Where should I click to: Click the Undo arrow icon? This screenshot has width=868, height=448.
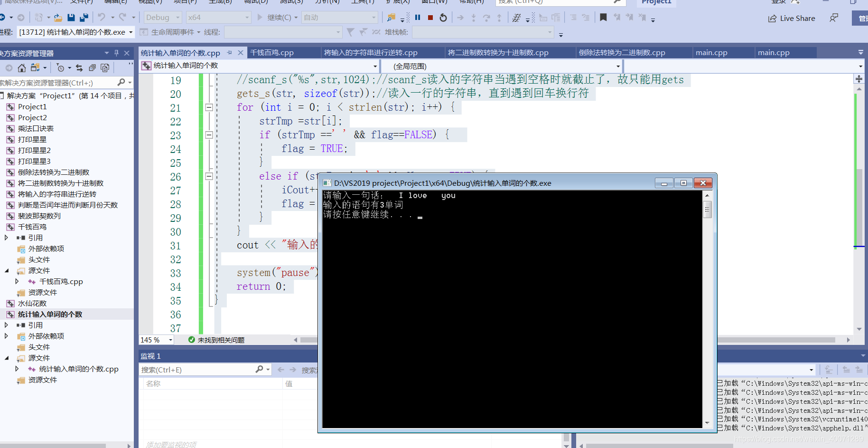[102, 18]
